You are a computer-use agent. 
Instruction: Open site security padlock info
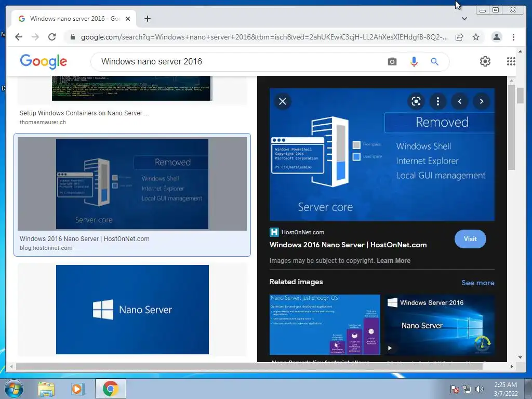(x=73, y=37)
